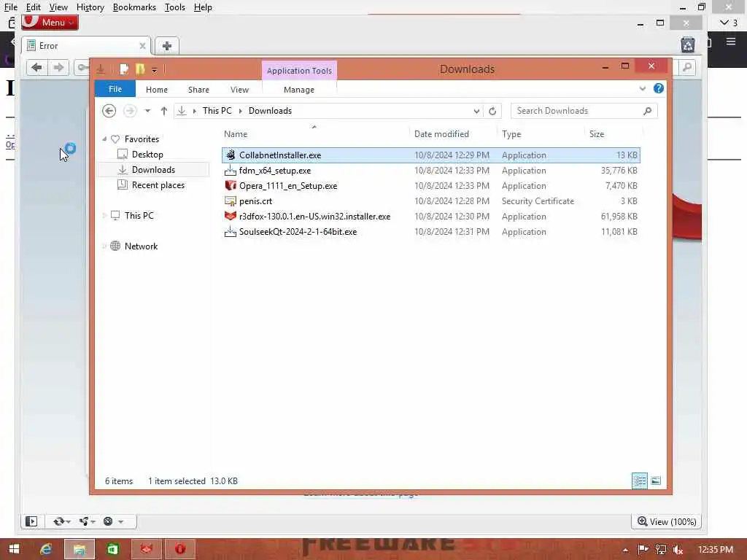The width and height of the screenshot is (747, 560).
Task: Go up one folder level
Action: 164,111
